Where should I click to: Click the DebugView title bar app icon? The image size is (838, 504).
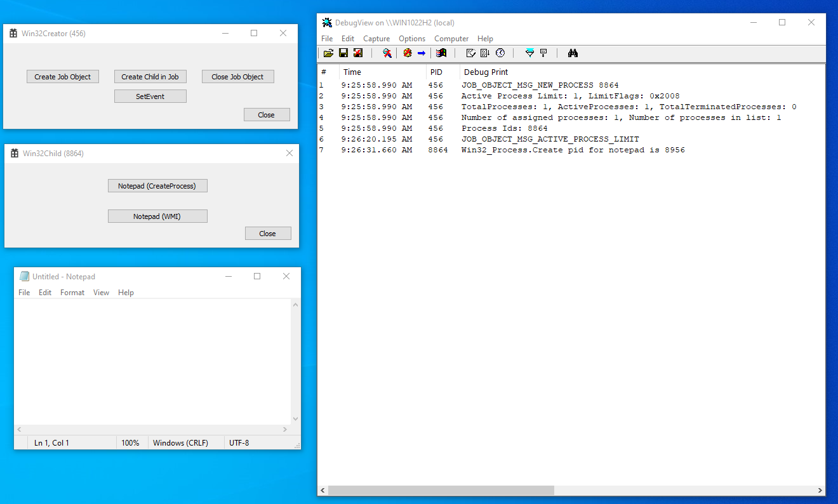point(327,23)
